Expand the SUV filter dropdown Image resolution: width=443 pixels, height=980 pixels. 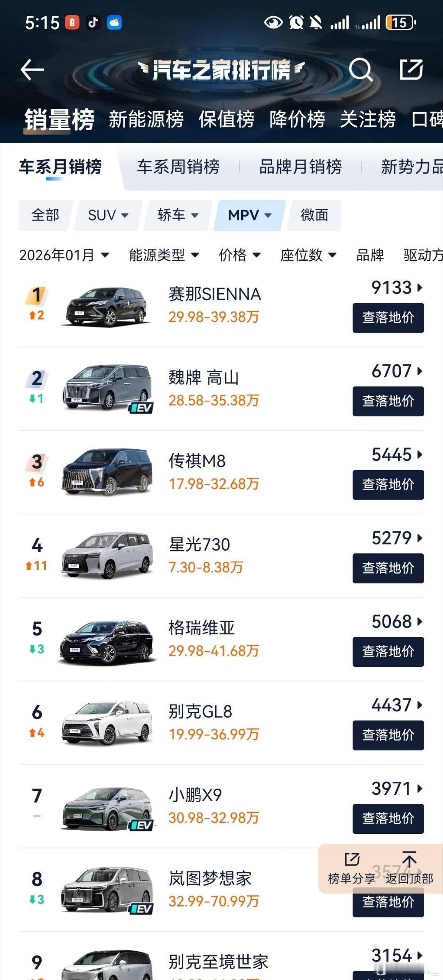[109, 216]
